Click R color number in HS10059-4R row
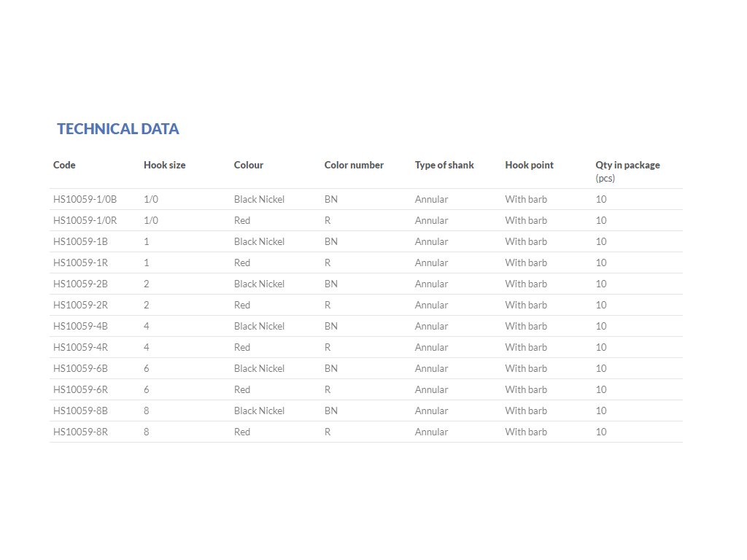The height and width of the screenshot is (560, 747). [x=328, y=348]
